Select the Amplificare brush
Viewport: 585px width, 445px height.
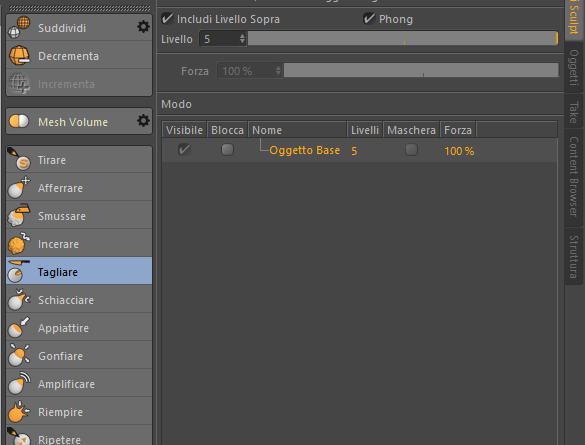(x=79, y=384)
